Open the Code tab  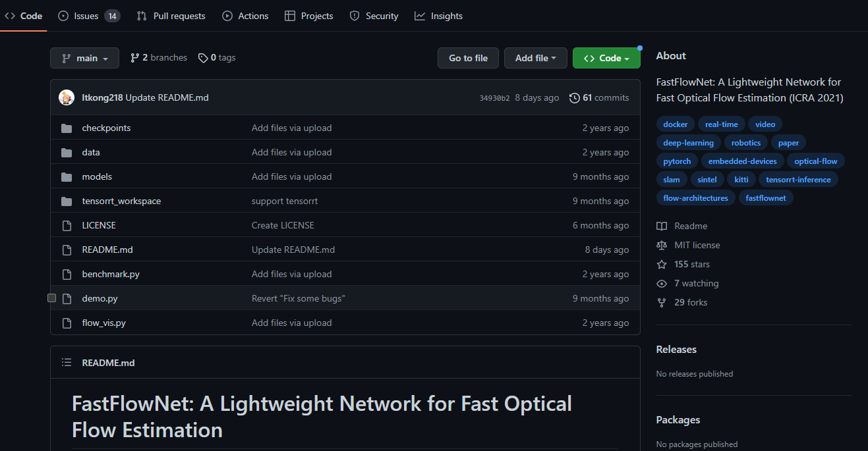click(24, 16)
